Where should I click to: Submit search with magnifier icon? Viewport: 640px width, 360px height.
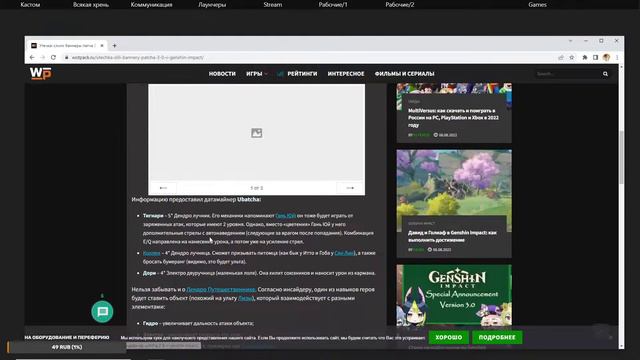click(x=605, y=74)
